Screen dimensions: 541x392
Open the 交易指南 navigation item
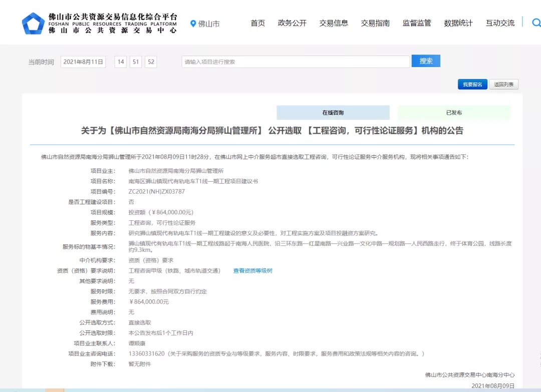(x=375, y=23)
